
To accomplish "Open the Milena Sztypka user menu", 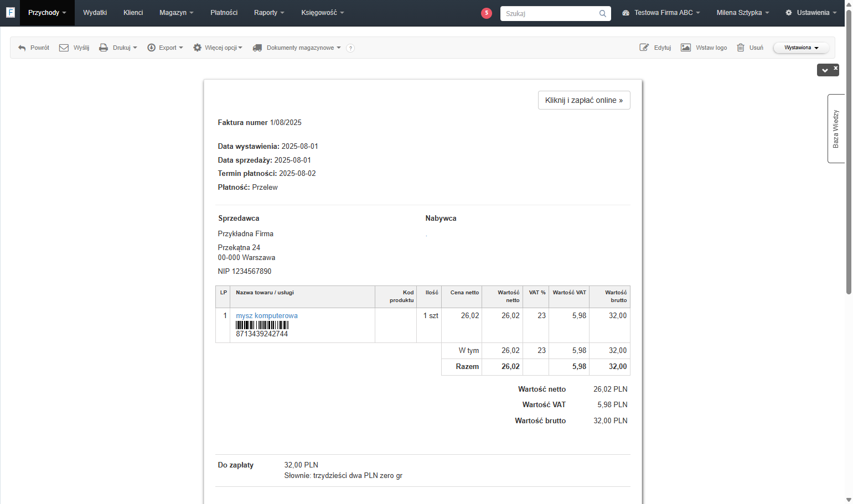I will tap(743, 13).
